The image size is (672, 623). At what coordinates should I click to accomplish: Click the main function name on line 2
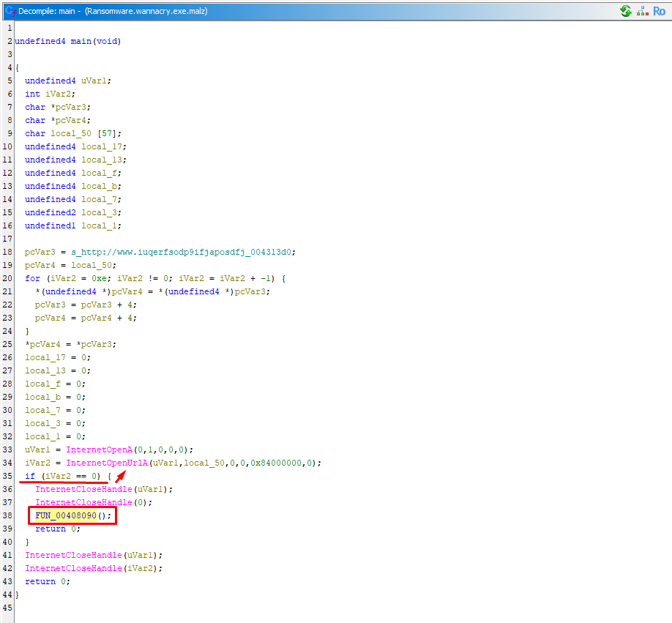point(81,41)
